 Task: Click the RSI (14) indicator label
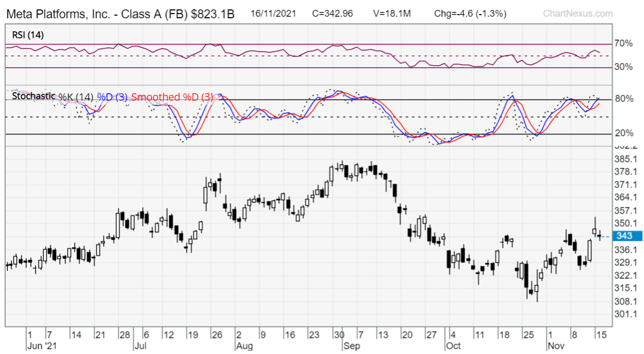[x=28, y=35]
